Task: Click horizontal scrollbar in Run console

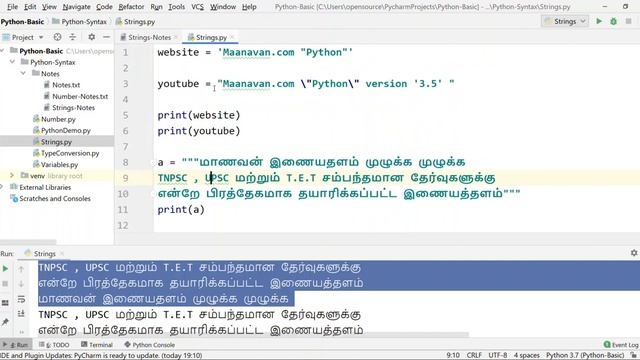Action: pyautogui.click(x=253, y=335)
